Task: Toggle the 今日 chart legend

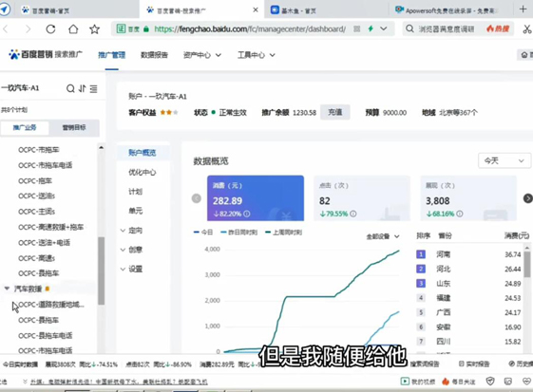Action: coord(203,232)
